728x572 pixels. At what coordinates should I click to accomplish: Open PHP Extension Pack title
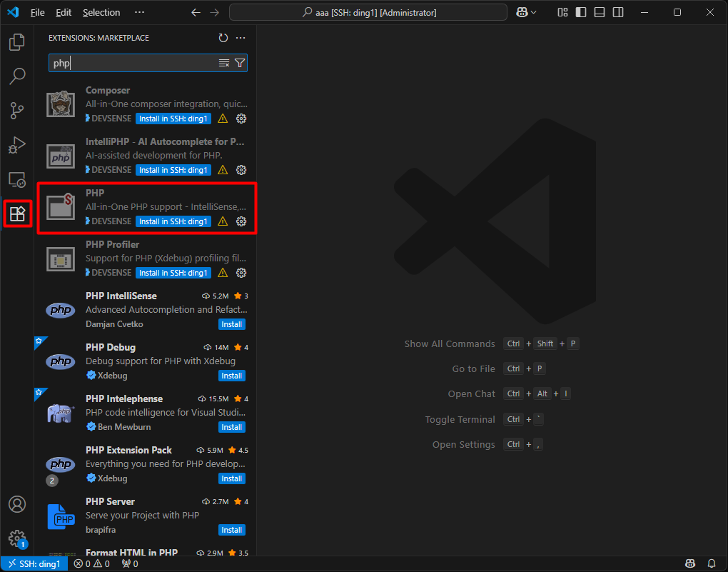(x=128, y=451)
